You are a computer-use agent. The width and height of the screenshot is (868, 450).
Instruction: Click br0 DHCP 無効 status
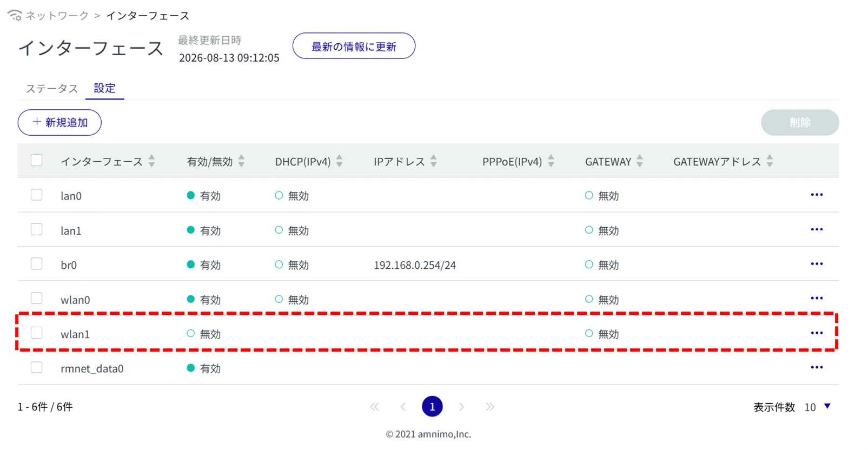(x=292, y=265)
